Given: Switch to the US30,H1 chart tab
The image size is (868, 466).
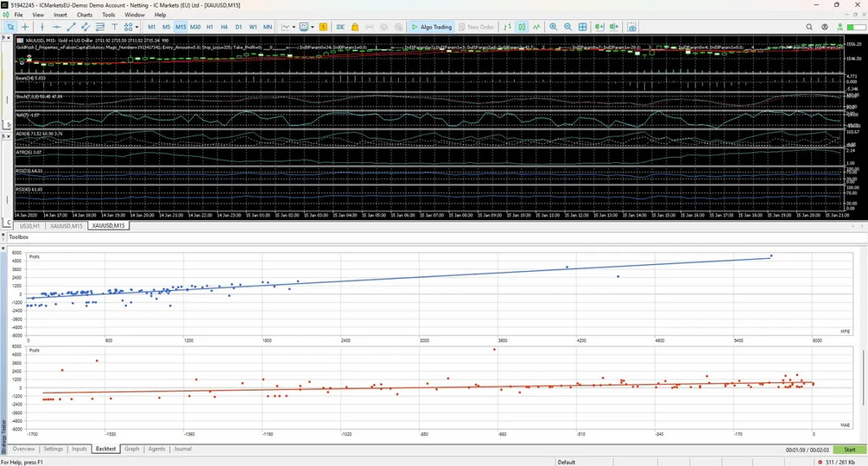Looking at the screenshot, I should pos(29,225).
